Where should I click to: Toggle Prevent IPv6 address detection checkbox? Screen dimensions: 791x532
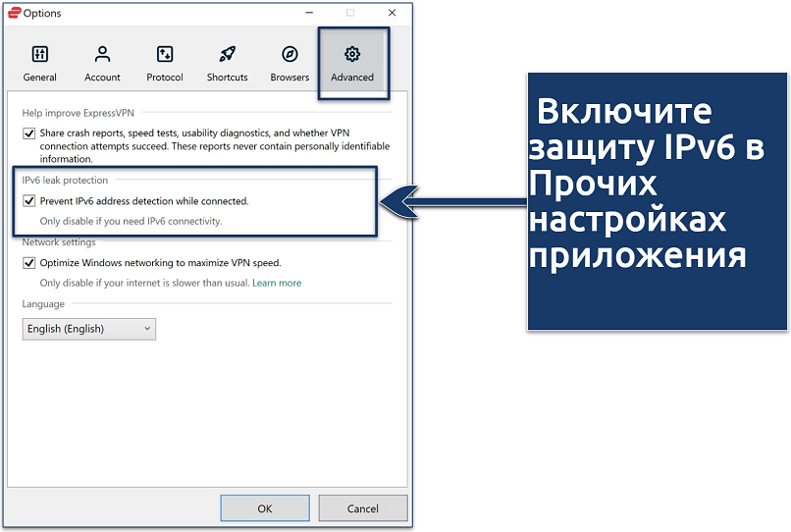pos(28,201)
